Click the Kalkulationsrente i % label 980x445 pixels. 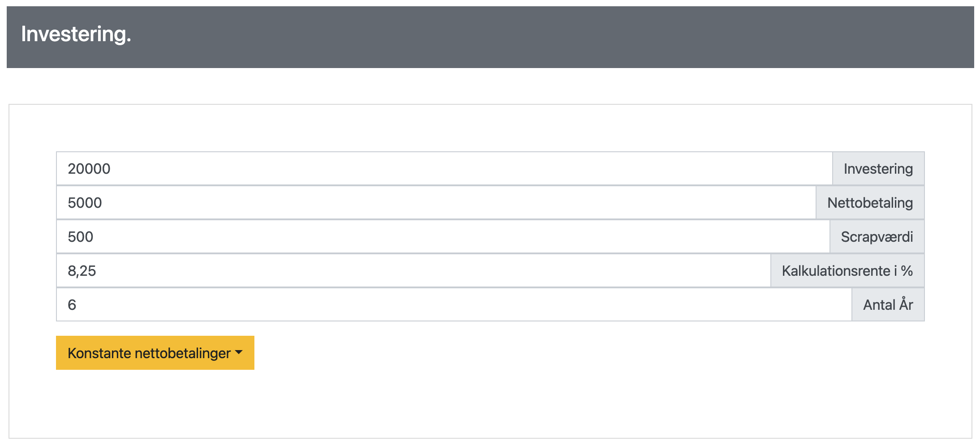click(847, 271)
